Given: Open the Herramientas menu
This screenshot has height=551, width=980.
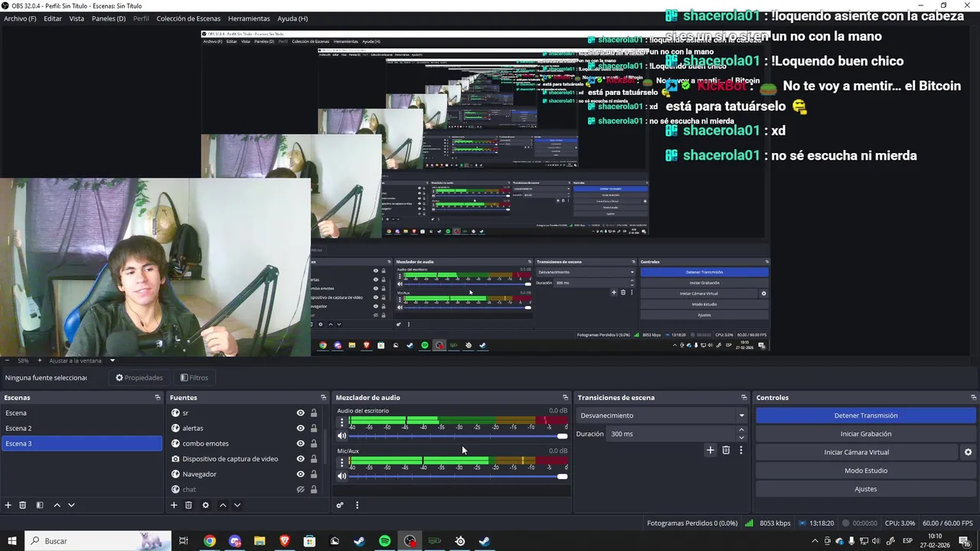Looking at the screenshot, I should tap(249, 18).
